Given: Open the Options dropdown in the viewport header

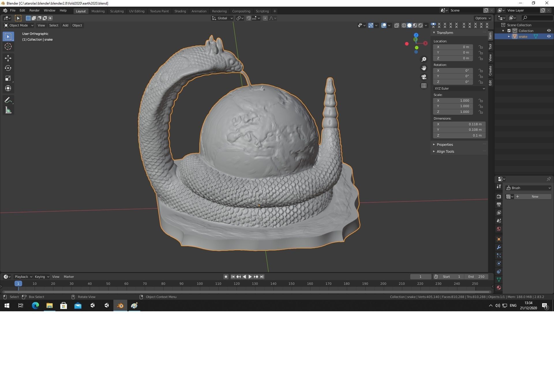Looking at the screenshot, I should (x=483, y=18).
